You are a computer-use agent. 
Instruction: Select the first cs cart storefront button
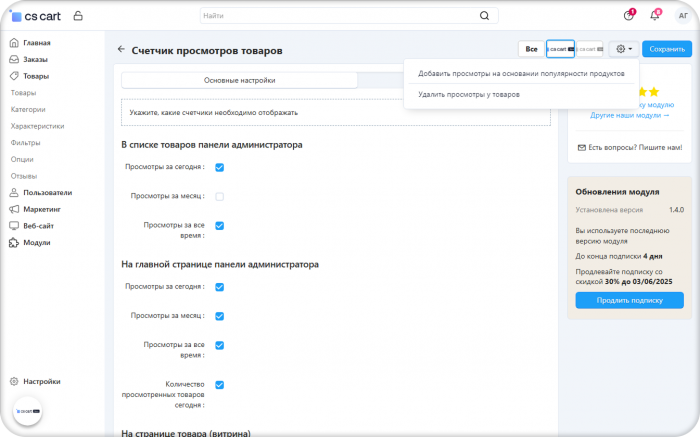coord(560,49)
